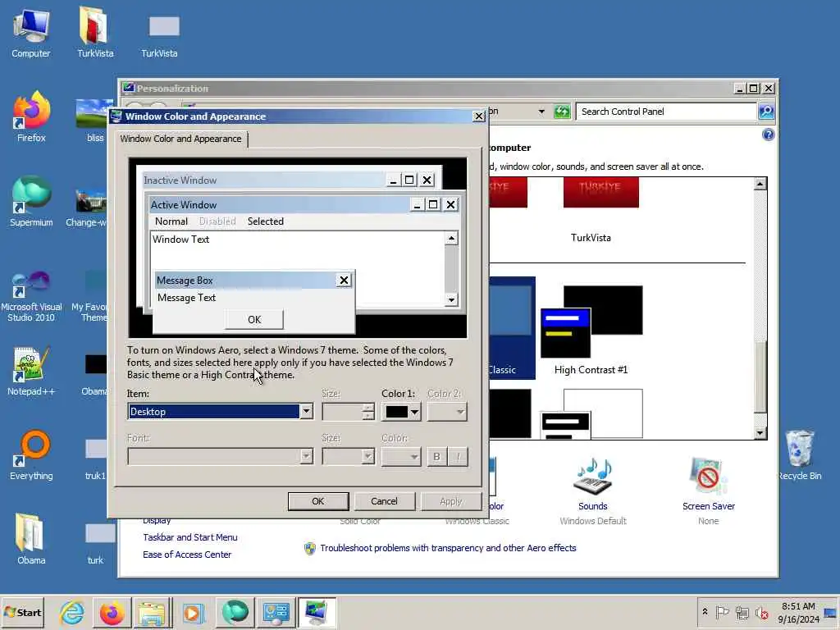Viewport: 840px width, 630px height.
Task: Open Firefox from the taskbar
Action: pos(112,612)
